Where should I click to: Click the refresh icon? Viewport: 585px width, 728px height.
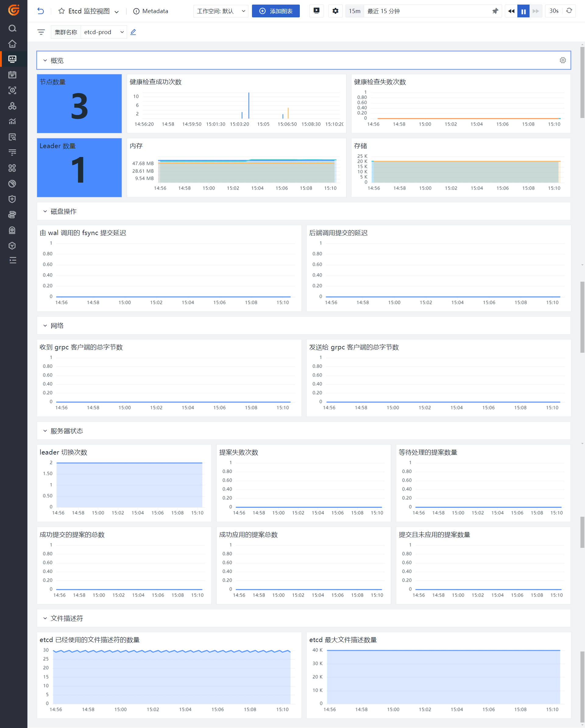[x=569, y=11]
